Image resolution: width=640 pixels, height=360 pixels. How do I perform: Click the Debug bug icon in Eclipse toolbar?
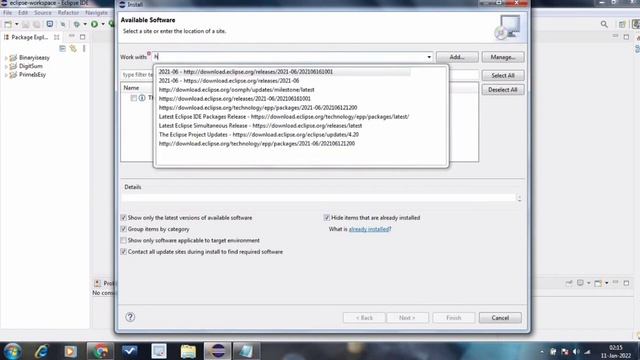tap(76, 24)
